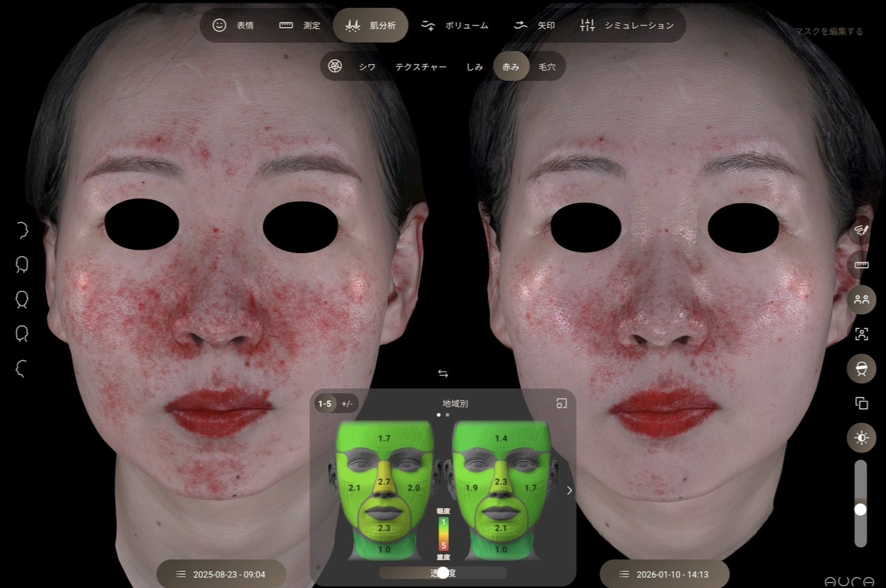Click the swap sides arrows icon
The width and height of the screenshot is (886, 588).
442,374
